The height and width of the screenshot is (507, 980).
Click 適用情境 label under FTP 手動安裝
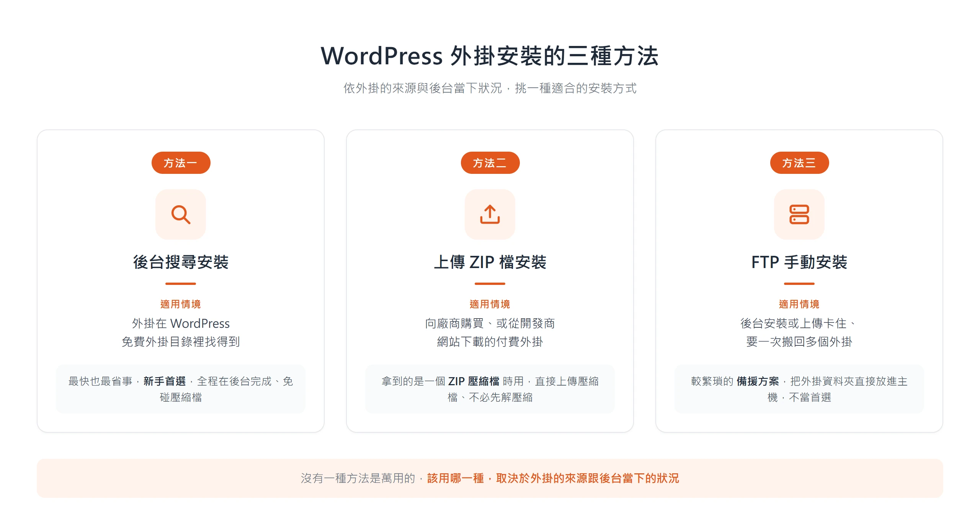(799, 304)
